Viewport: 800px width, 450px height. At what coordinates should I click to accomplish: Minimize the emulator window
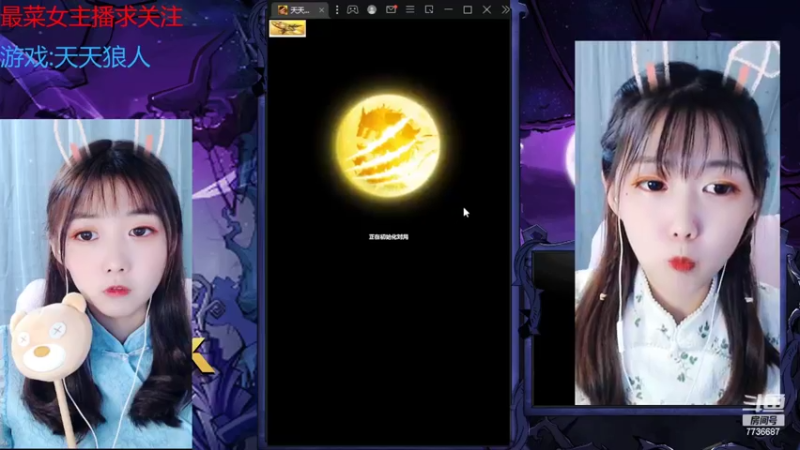(448, 9)
